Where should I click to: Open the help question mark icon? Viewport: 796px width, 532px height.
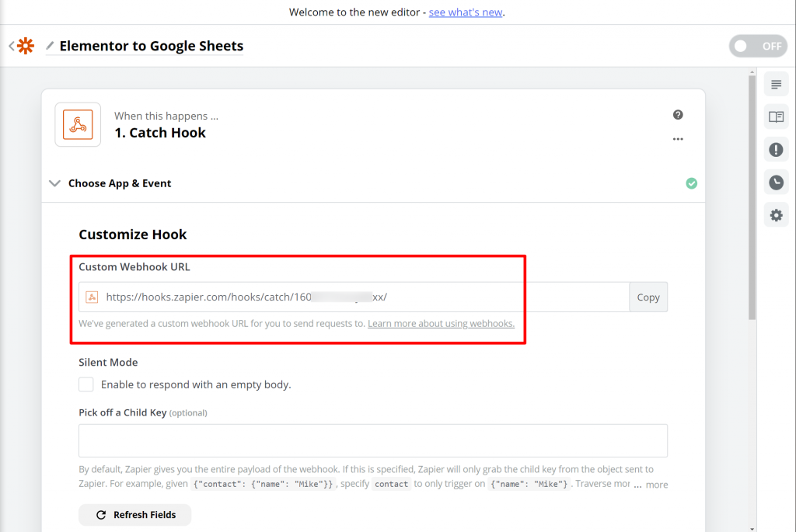pos(678,115)
